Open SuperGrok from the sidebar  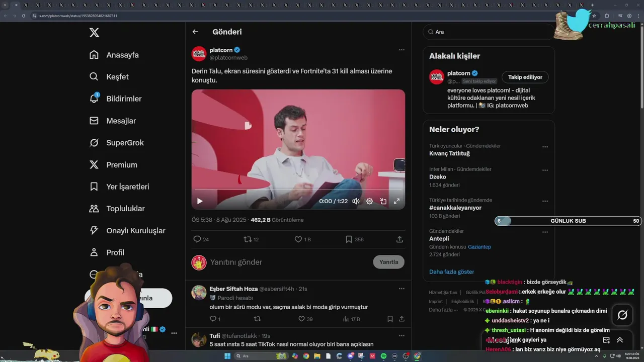pos(117,143)
